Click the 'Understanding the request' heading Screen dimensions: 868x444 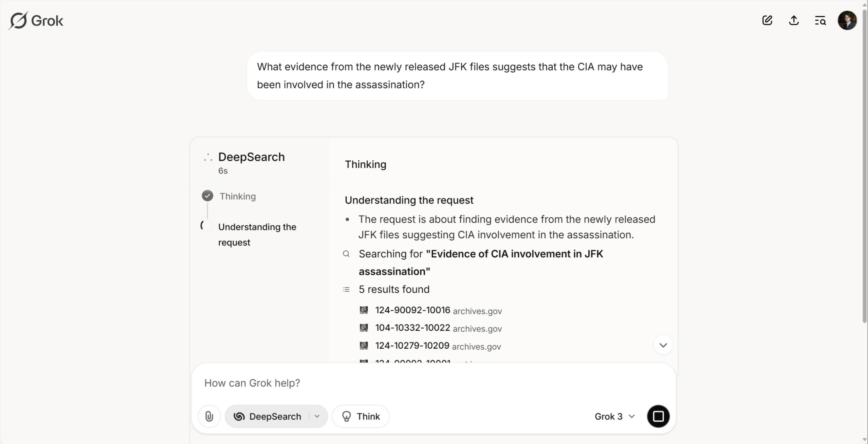[x=409, y=200]
